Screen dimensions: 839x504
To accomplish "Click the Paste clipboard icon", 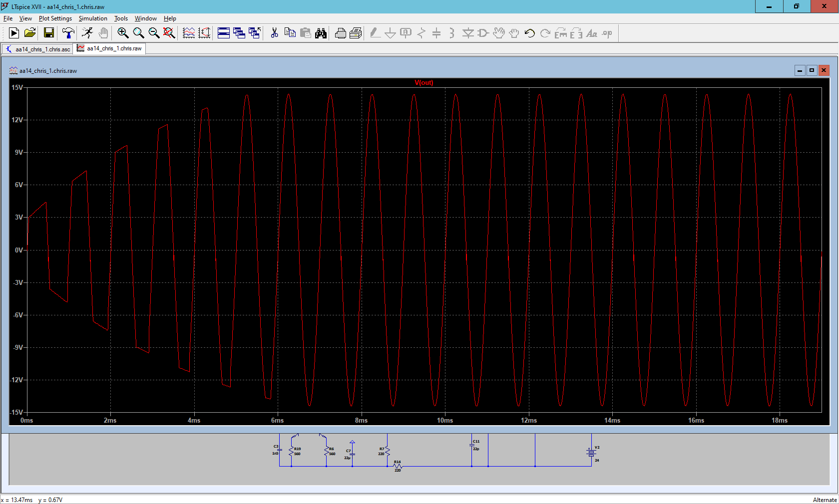I will (306, 33).
